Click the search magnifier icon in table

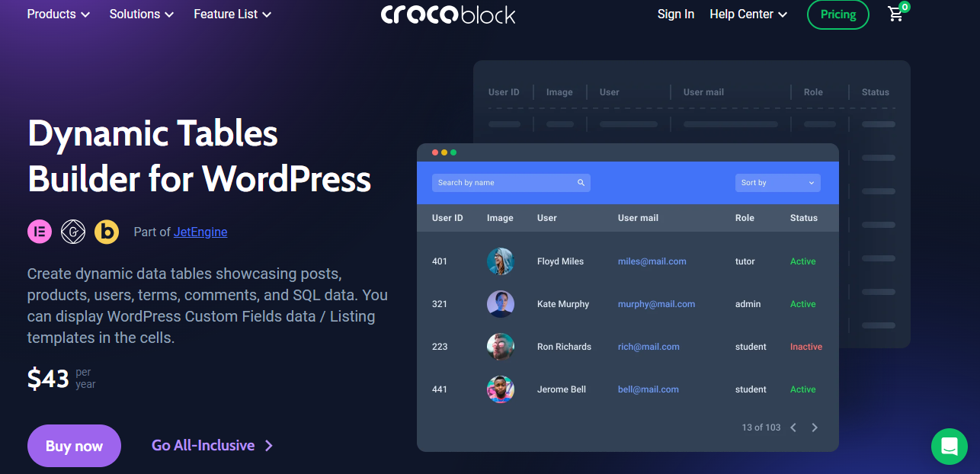click(x=581, y=183)
